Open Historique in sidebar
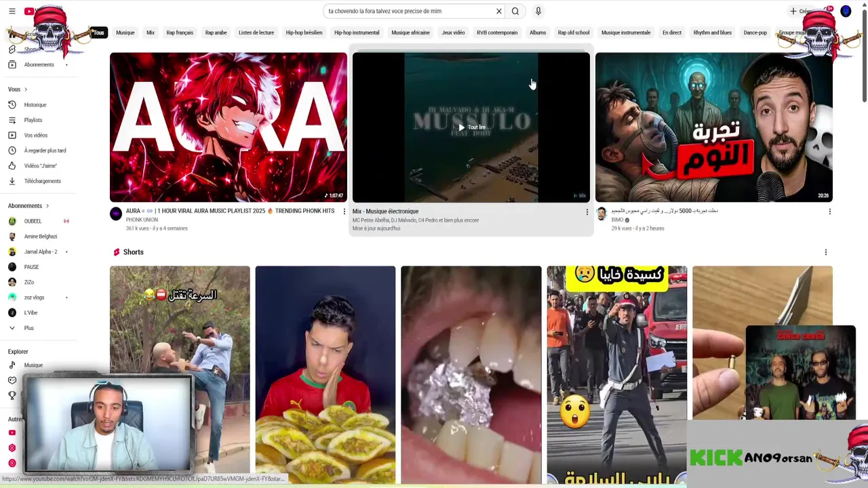868x488 pixels. 35,105
